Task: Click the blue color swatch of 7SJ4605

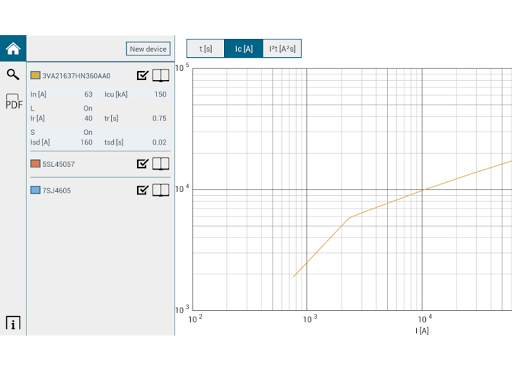Action: pyautogui.click(x=35, y=190)
